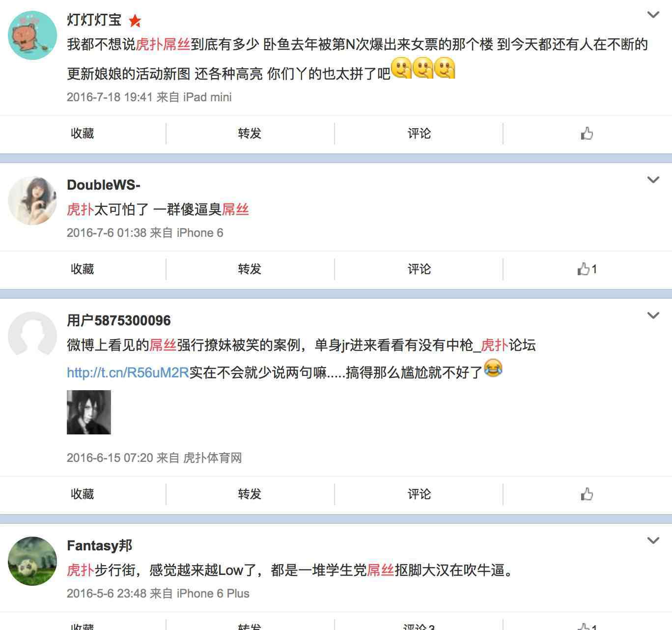Open the chevron menu on DoubleWS- post
672x630 pixels.
pos(653,180)
